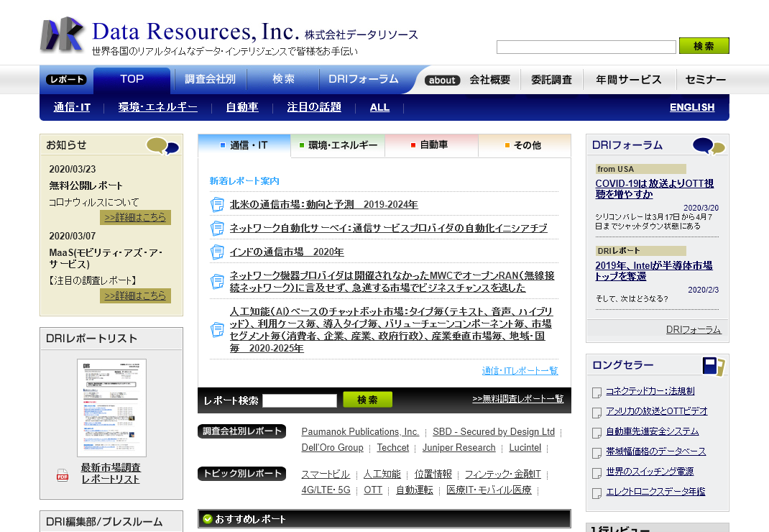Open the PDF icon beside 最新市場調査レポートリスト
The image size is (769, 532).
tap(63, 474)
